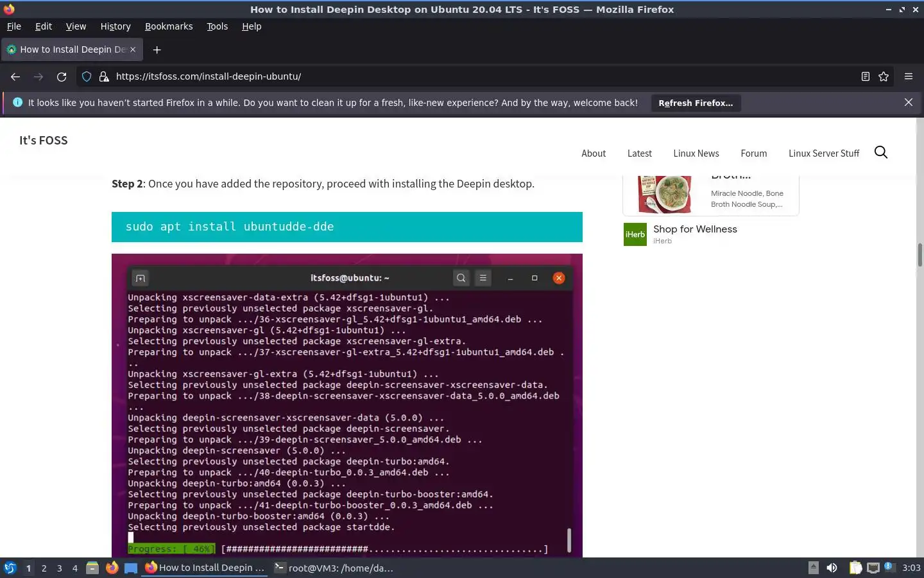Toggle reader view for this article
The width and height of the screenshot is (924, 578).
tap(866, 76)
